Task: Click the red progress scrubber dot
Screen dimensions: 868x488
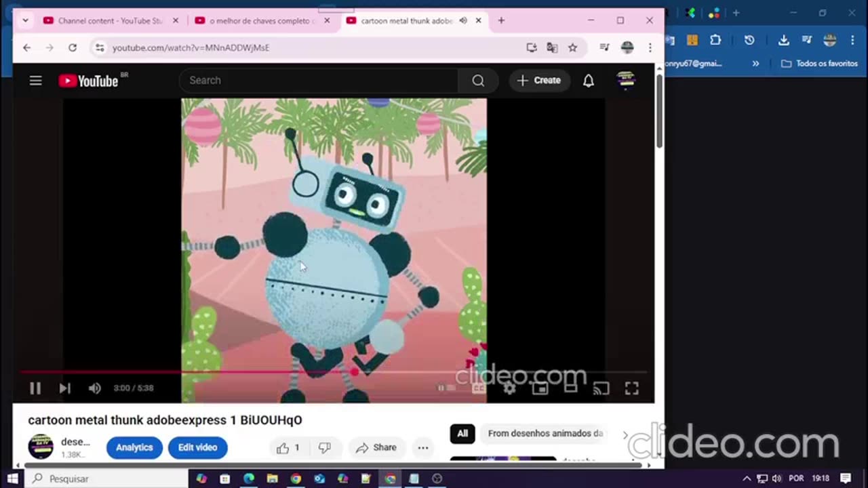Action: tap(354, 371)
